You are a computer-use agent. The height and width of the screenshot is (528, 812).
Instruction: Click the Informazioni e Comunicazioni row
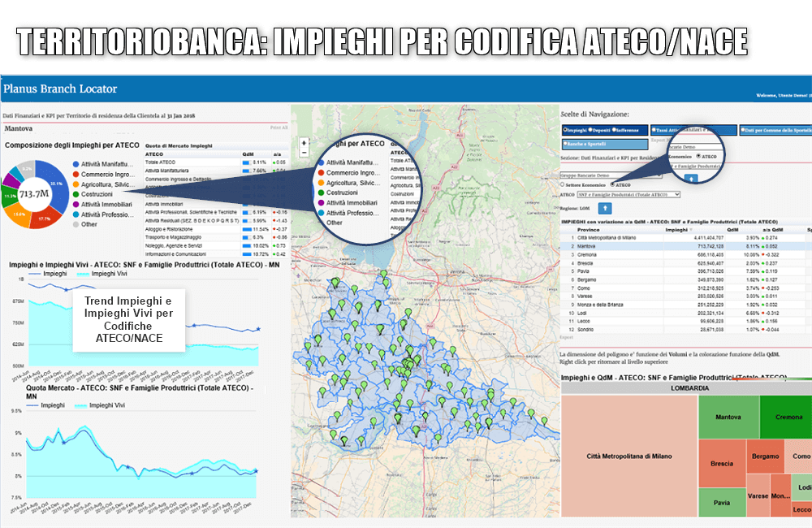[215, 254]
